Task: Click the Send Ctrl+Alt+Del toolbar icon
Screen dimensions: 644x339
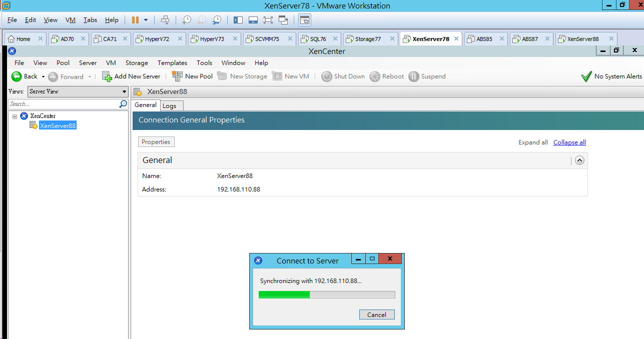Action: pyautogui.click(x=165, y=20)
